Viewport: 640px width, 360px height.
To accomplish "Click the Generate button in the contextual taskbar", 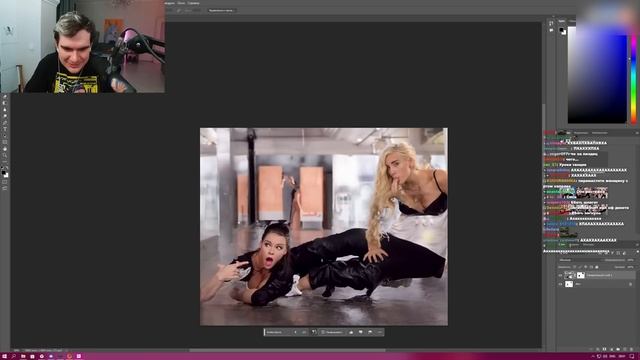I will click(x=332, y=332).
